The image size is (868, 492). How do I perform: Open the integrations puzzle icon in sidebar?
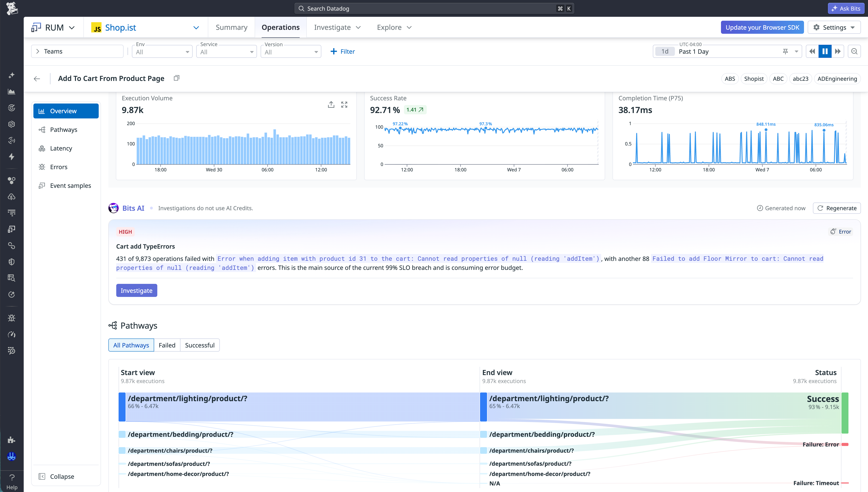pyautogui.click(x=12, y=440)
